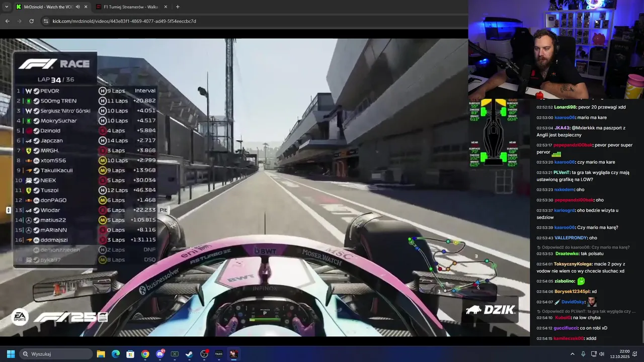Click chat username guccifiucci
The width and height of the screenshot is (644, 362).
(566, 328)
